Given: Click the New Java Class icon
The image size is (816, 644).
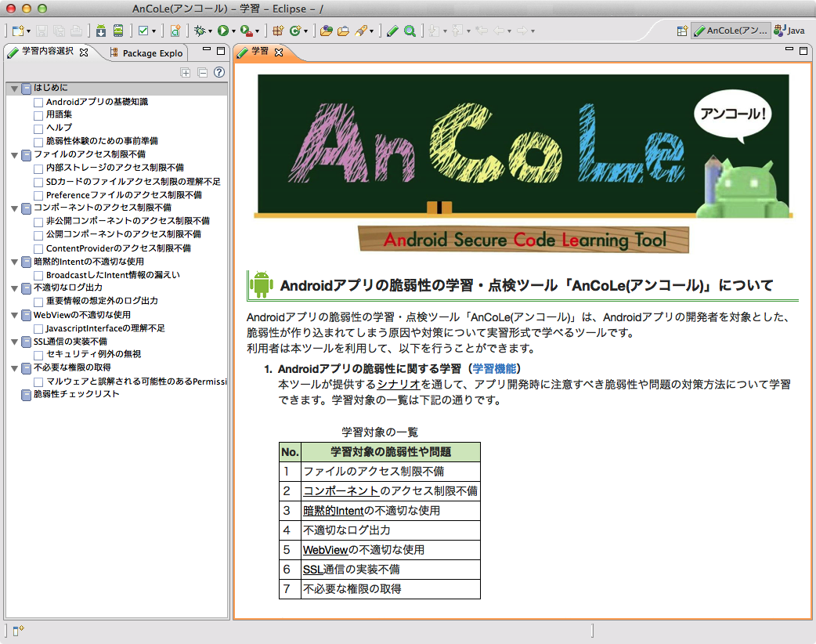Looking at the screenshot, I should point(295,31).
